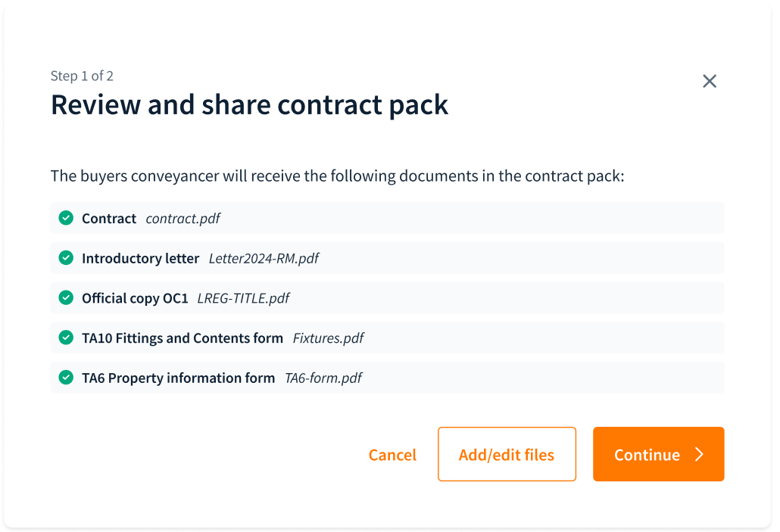
Task: Continue to step 2
Action: click(x=658, y=454)
